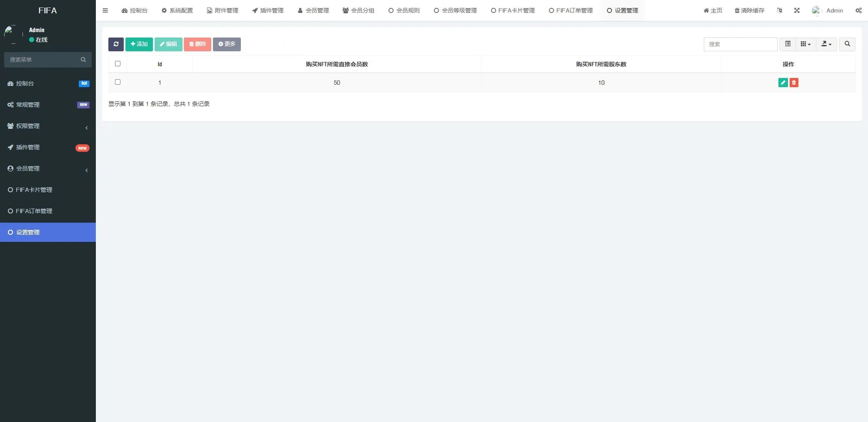Sort by the Id column header
The height and width of the screenshot is (422, 868).
coord(160,64)
